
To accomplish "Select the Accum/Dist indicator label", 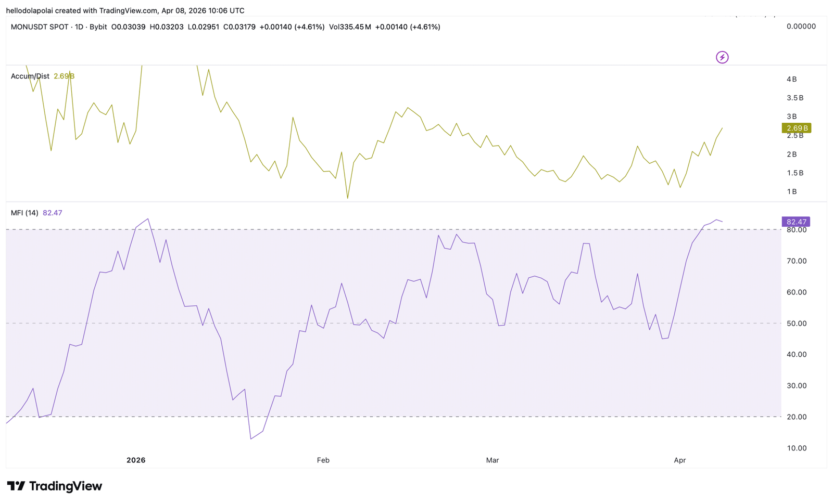I will pyautogui.click(x=30, y=76).
